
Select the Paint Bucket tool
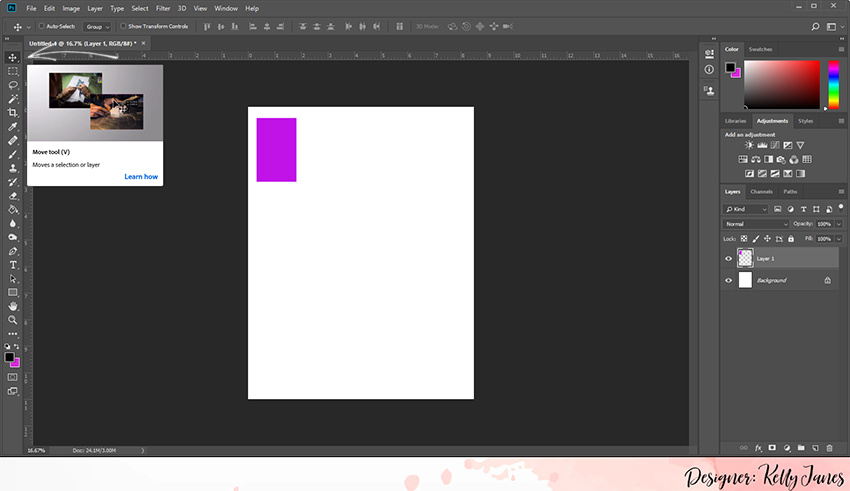12,210
